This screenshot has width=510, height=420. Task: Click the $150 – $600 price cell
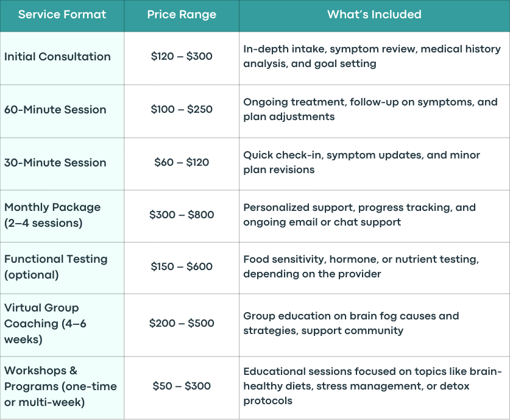182,266
